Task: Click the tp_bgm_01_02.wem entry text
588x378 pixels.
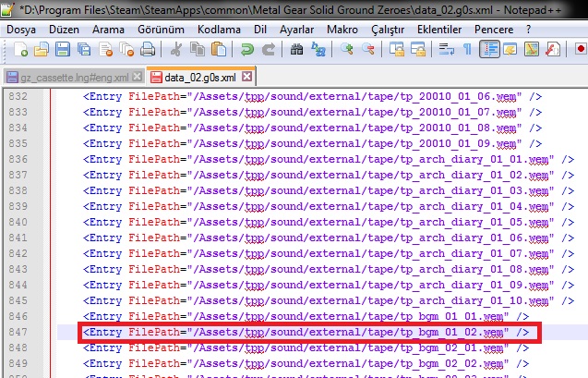Action: pos(306,332)
